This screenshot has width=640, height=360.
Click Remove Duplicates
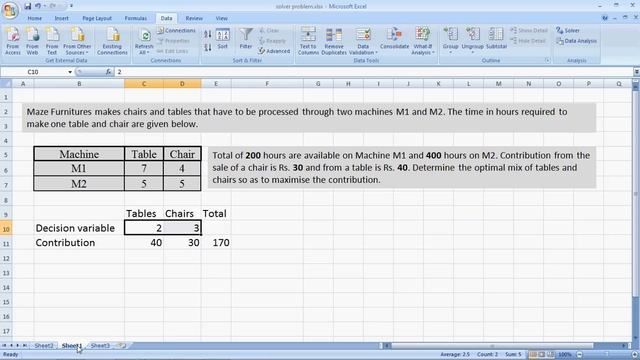pyautogui.click(x=334, y=40)
